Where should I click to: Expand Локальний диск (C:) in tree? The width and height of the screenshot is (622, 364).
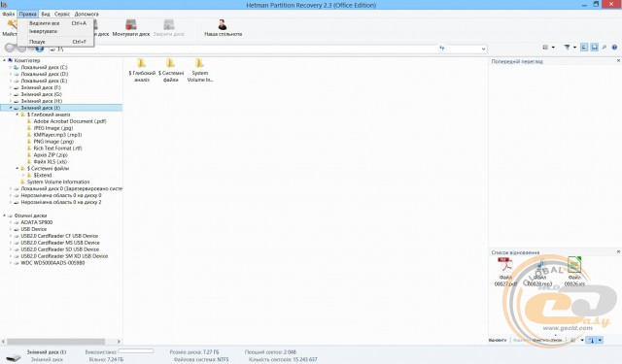tap(11, 67)
